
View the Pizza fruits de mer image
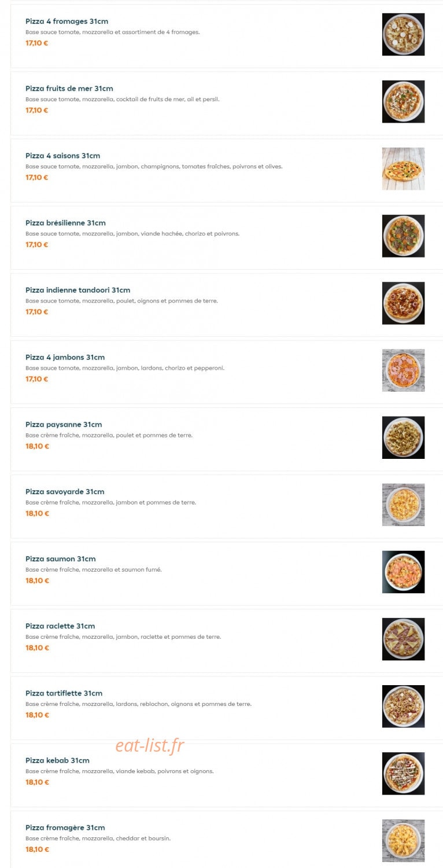(x=403, y=102)
